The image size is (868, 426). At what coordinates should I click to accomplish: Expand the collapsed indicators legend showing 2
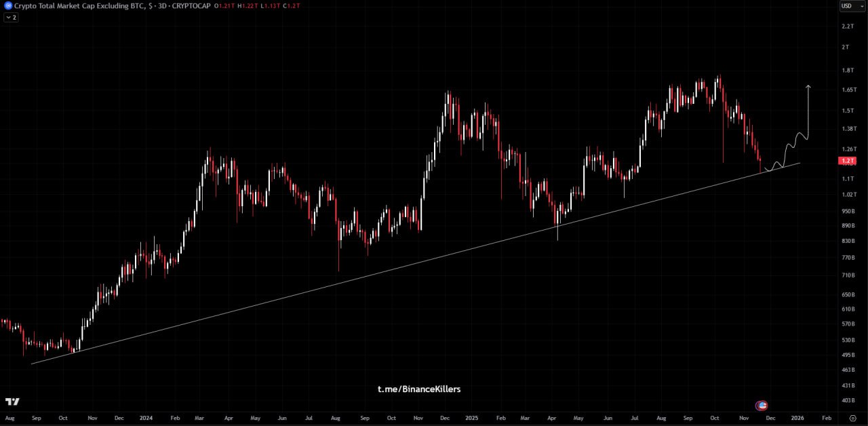click(11, 17)
